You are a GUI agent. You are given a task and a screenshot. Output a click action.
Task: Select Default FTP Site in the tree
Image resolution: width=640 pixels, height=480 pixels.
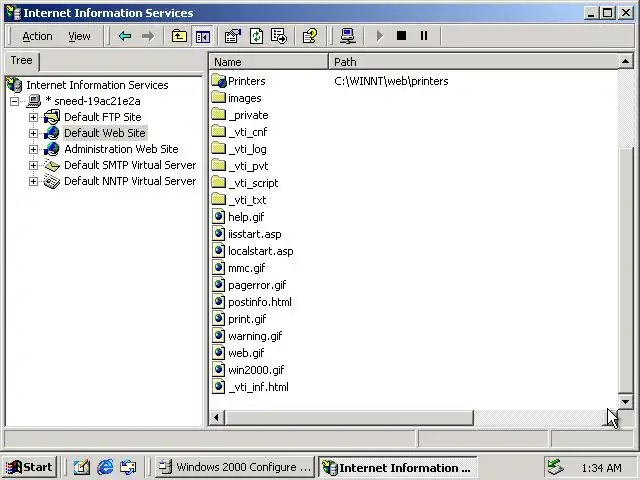click(x=103, y=117)
